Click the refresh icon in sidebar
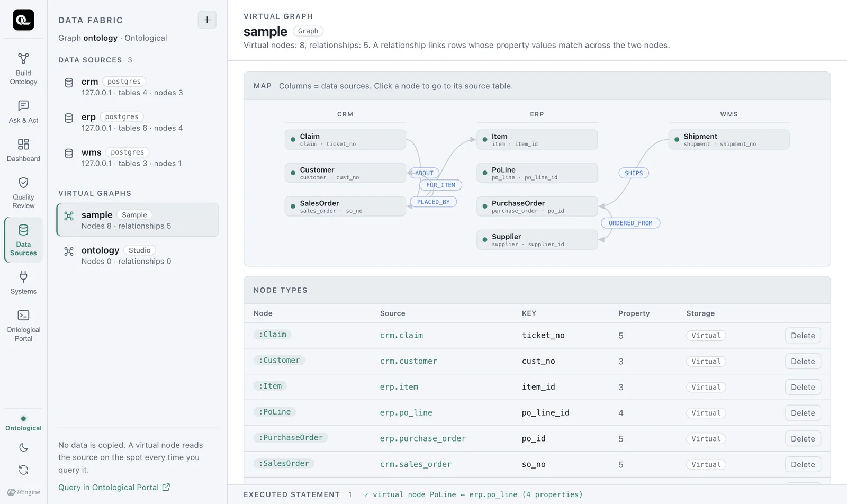 click(23, 470)
